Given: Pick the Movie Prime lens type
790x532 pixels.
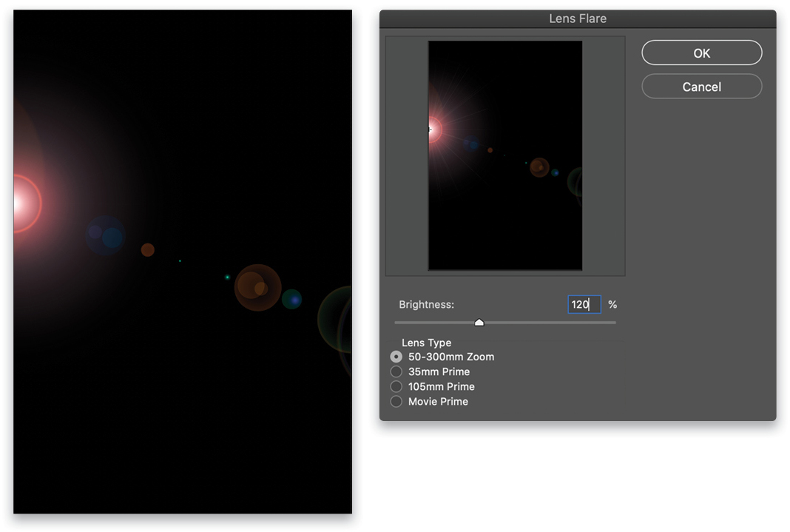Looking at the screenshot, I should pos(396,401).
